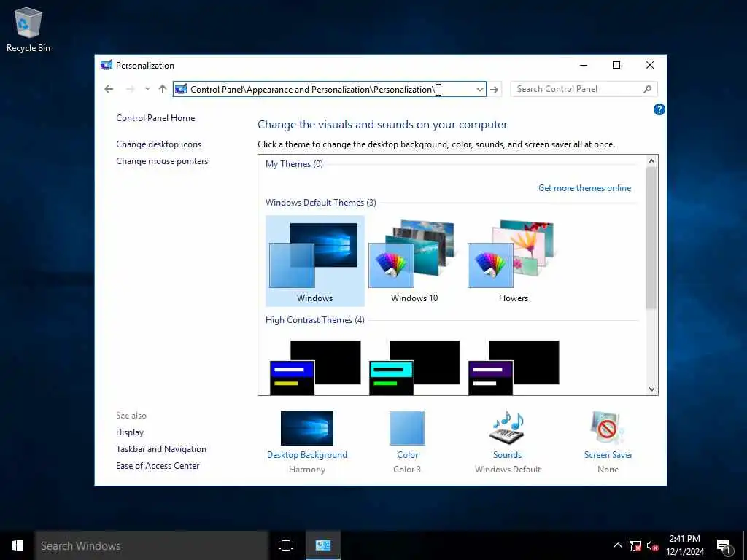Screen dimensions: 747x560
Task: Click the Desktop Background link text
Action: point(307,455)
